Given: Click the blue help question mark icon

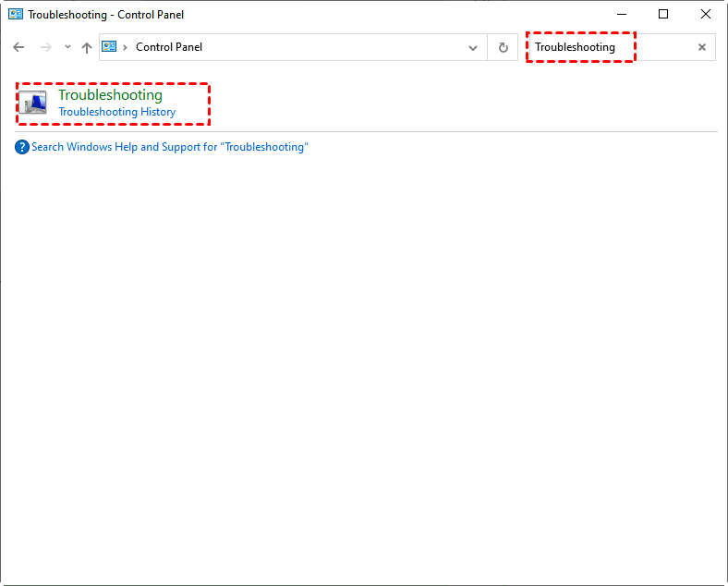Looking at the screenshot, I should coord(22,147).
